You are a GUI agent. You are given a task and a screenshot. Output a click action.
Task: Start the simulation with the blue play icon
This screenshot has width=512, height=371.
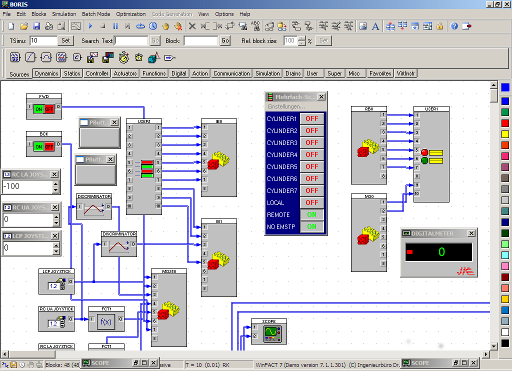pos(90,26)
